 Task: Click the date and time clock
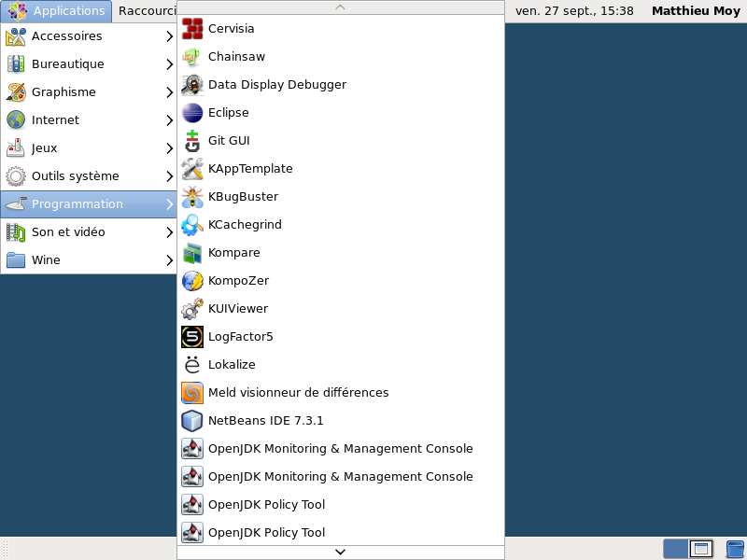tap(574, 11)
